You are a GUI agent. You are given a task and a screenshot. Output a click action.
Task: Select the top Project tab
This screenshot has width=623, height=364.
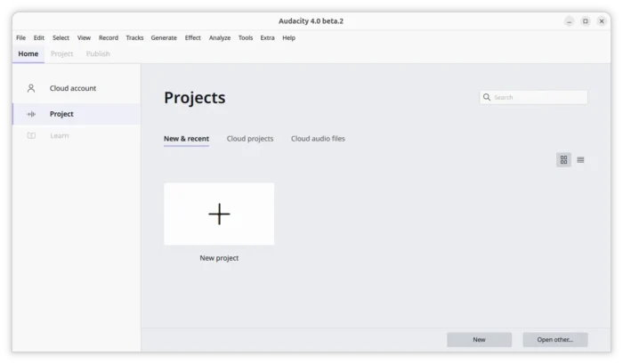point(62,53)
